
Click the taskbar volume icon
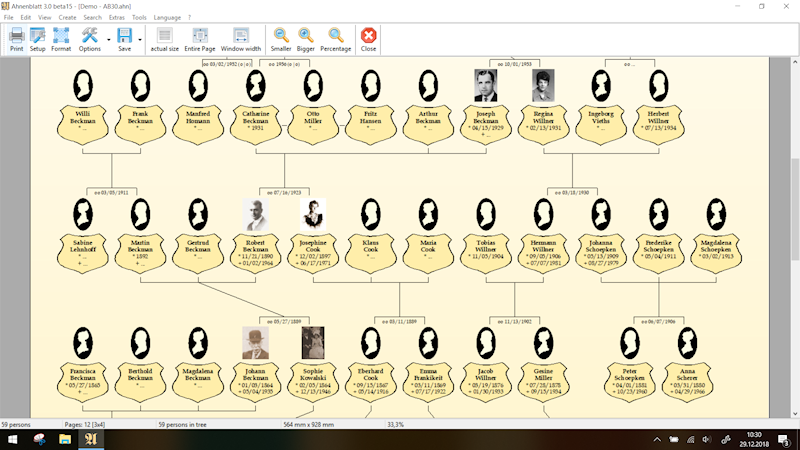pos(707,439)
